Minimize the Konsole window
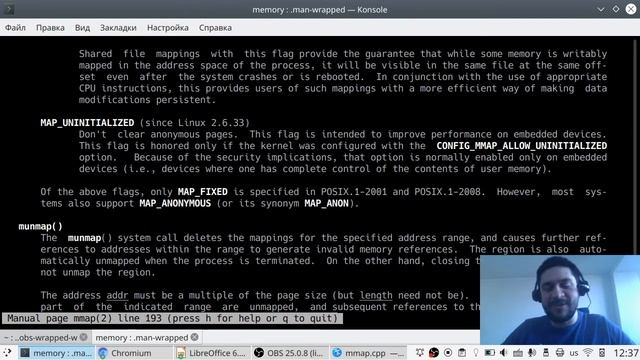Image resolution: width=640 pixels, height=360 pixels. point(601,9)
